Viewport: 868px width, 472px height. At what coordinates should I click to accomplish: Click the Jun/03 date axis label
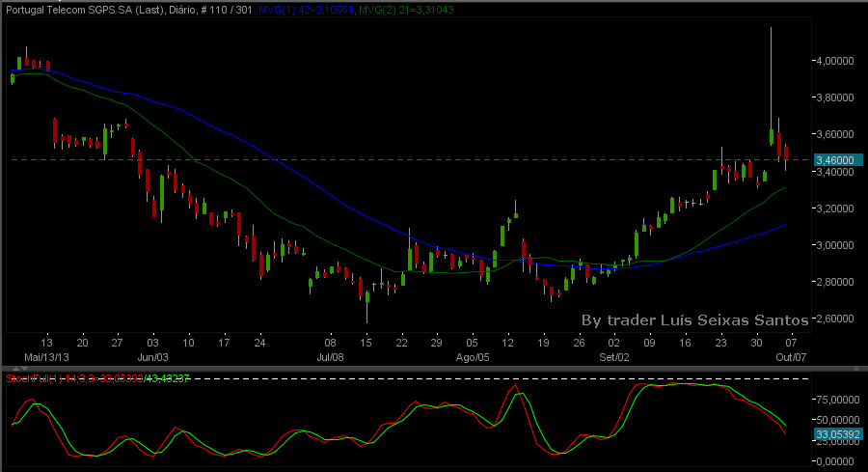152,357
